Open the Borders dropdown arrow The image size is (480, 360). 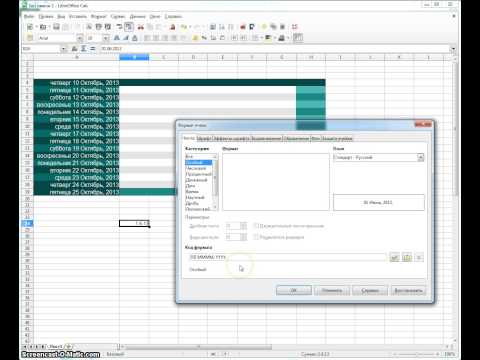[x=261, y=38]
